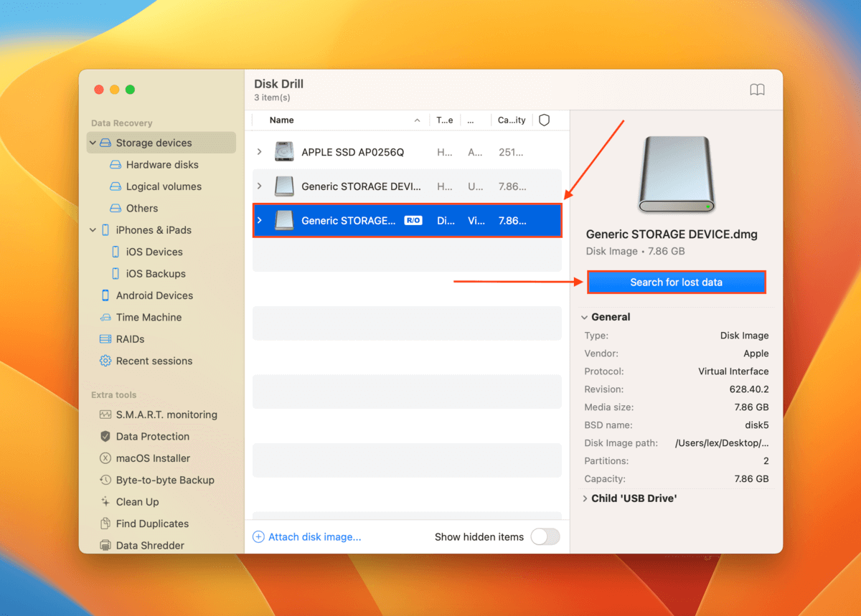Screen dimensions: 861x616
Task: Select Android Devices in sidebar
Action: click(154, 295)
